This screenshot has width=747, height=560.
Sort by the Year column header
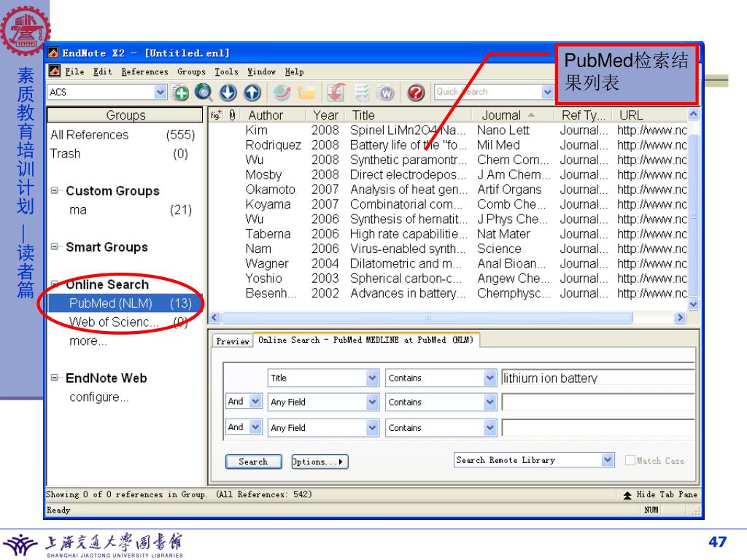[x=326, y=114]
